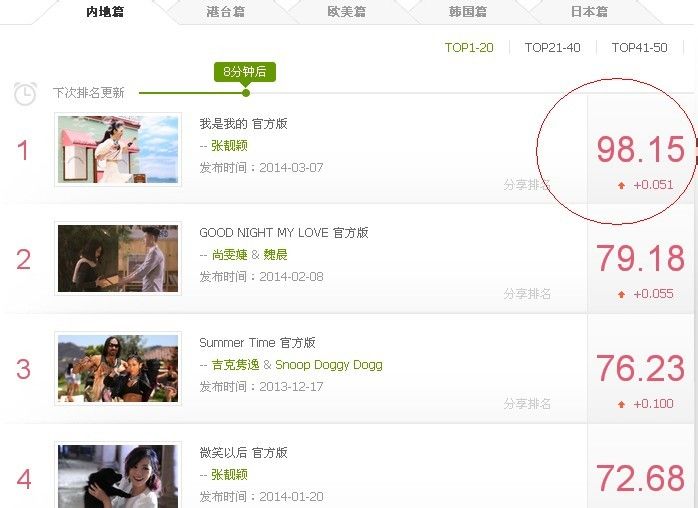Show the TOP41-50 ranking range
Screen dimensions: 698x508
639,48
